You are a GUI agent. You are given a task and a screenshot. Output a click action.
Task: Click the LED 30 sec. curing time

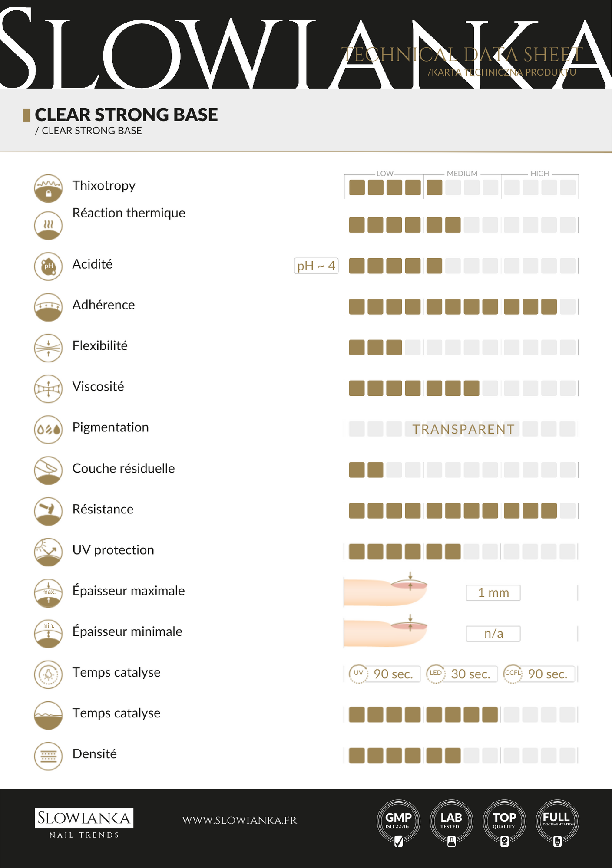click(x=462, y=674)
